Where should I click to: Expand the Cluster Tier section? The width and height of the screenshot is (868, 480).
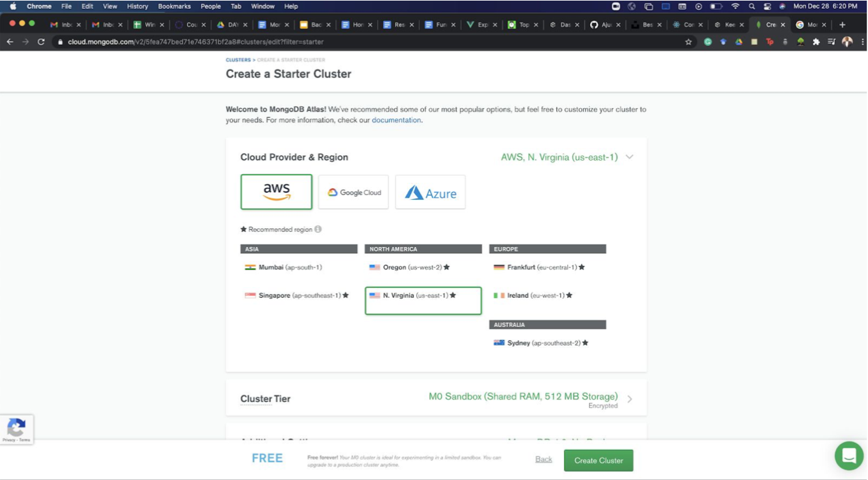point(629,399)
